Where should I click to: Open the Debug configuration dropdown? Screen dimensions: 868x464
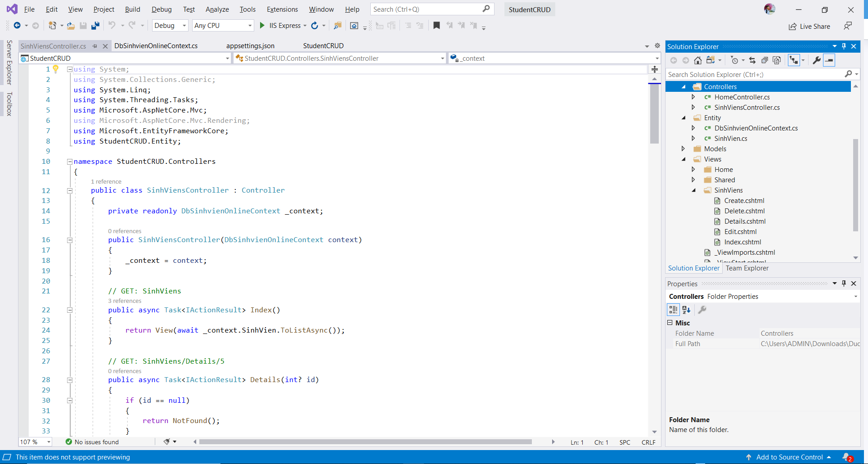point(184,25)
